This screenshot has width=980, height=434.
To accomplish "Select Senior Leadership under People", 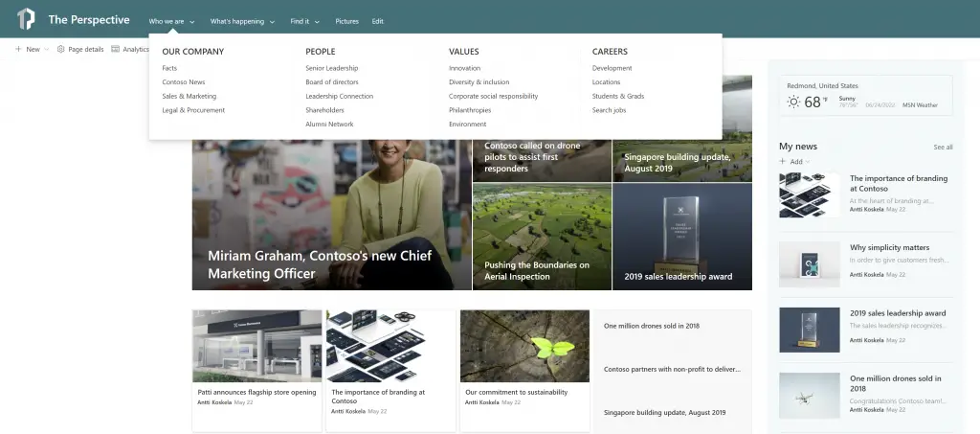I will click(331, 68).
